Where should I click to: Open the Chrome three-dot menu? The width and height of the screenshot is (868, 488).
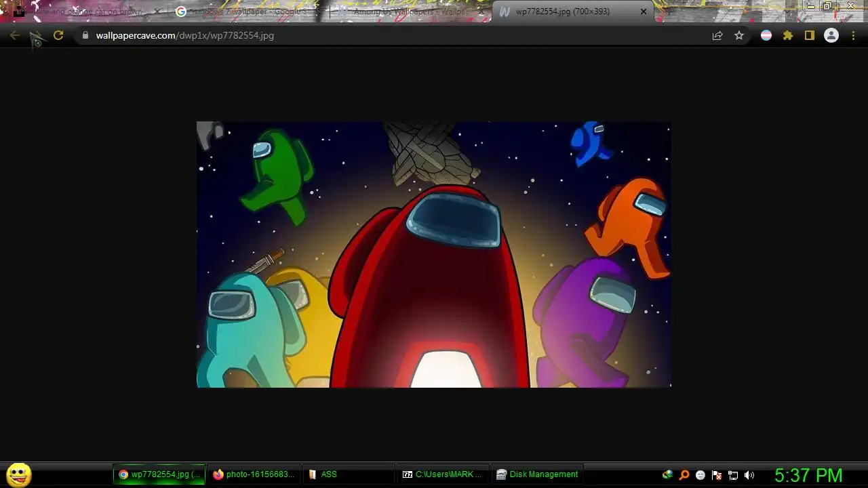pos(853,35)
